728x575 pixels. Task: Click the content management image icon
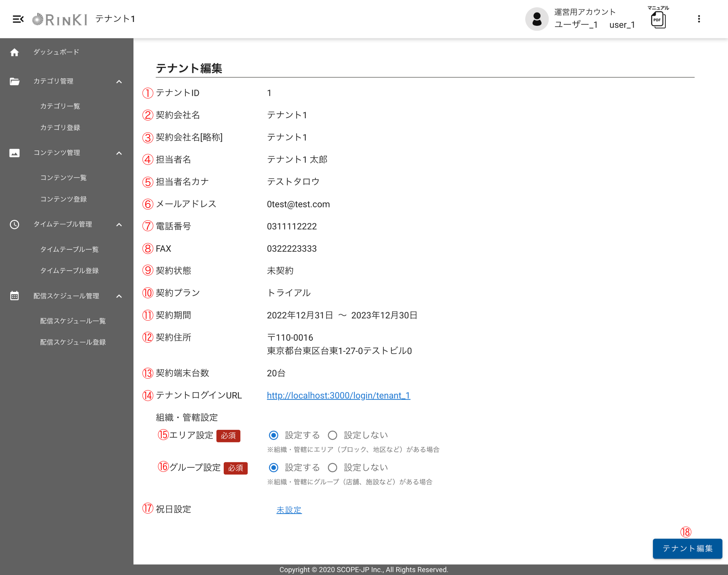click(x=14, y=153)
